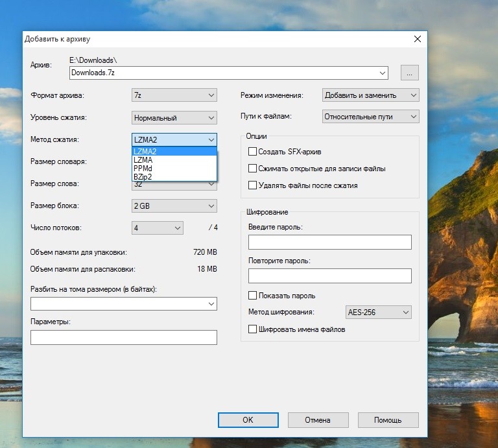
Task: Click the browse button next to archive path
Action: (409, 73)
